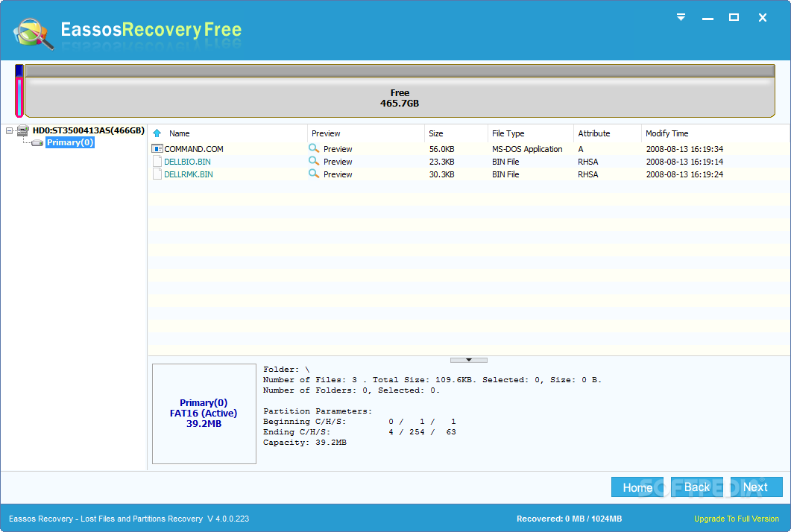Open the Upgrade To Full Version link
791x532 pixels.
coord(736,519)
